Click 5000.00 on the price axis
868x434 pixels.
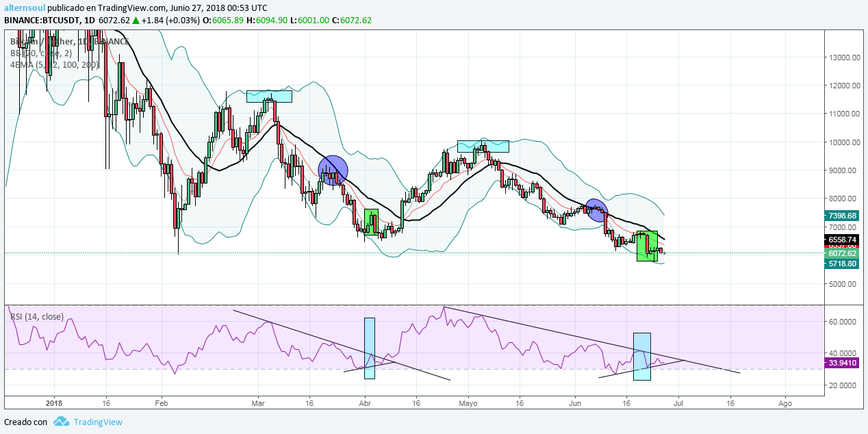coord(843,283)
